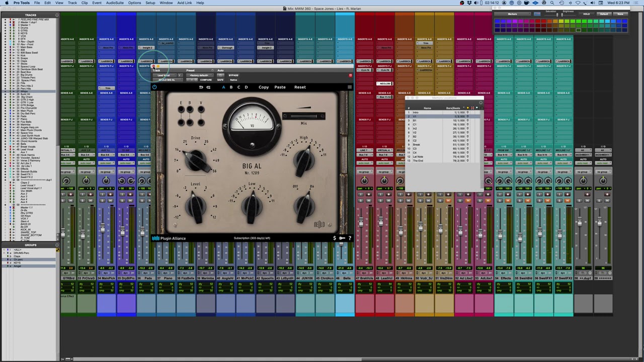Click the High EQ knob on Big AL
Screen dimensions: 644x362
(x=304, y=160)
